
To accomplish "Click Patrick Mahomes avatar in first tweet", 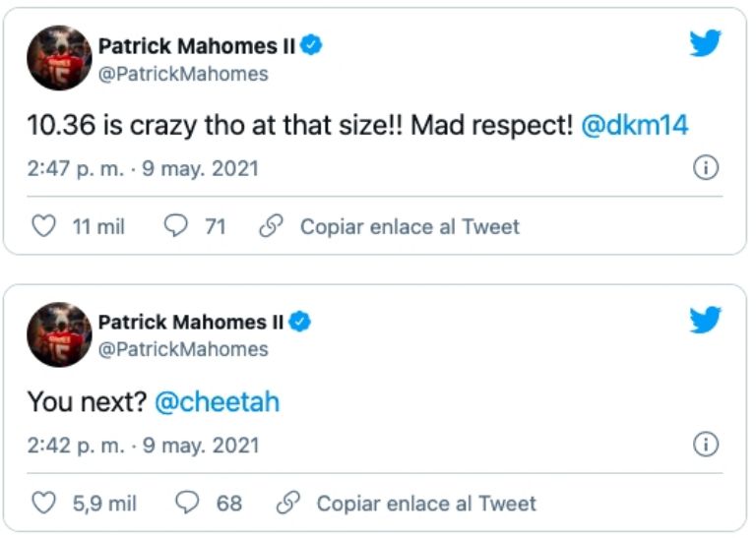I will tap(59, 58).
